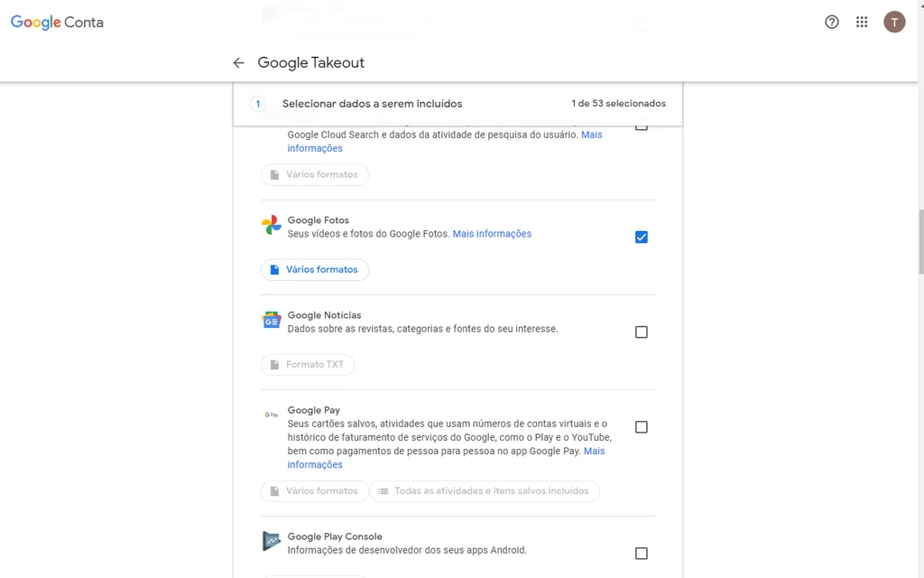Check the Google Pay checkbox
924x578 pixels.
(642, 427)
